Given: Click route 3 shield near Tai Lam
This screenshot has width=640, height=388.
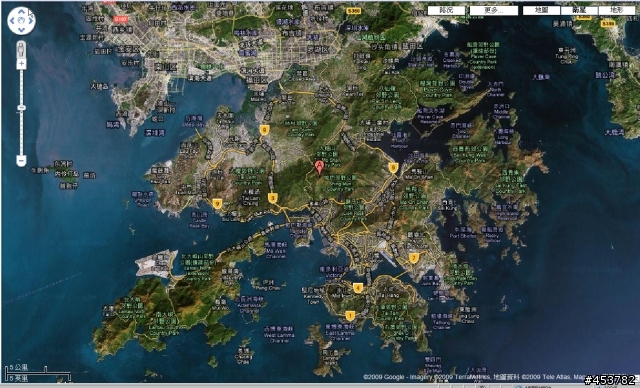Looking at the screenshot, I should pyautogui.click(x=273, y=198).
